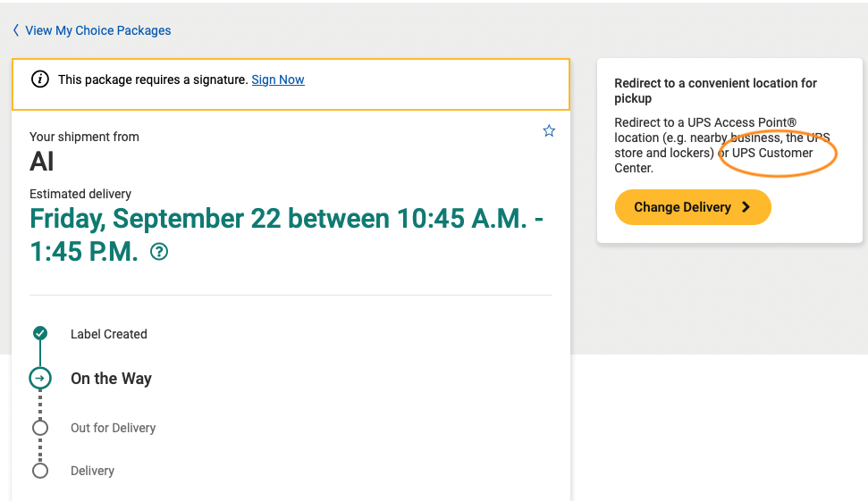The width and height of the screenshot is (868, 501).
Task: Click the circled "UPS Customer Center" text
Action: pyautogui.click(x=772, y=153)
